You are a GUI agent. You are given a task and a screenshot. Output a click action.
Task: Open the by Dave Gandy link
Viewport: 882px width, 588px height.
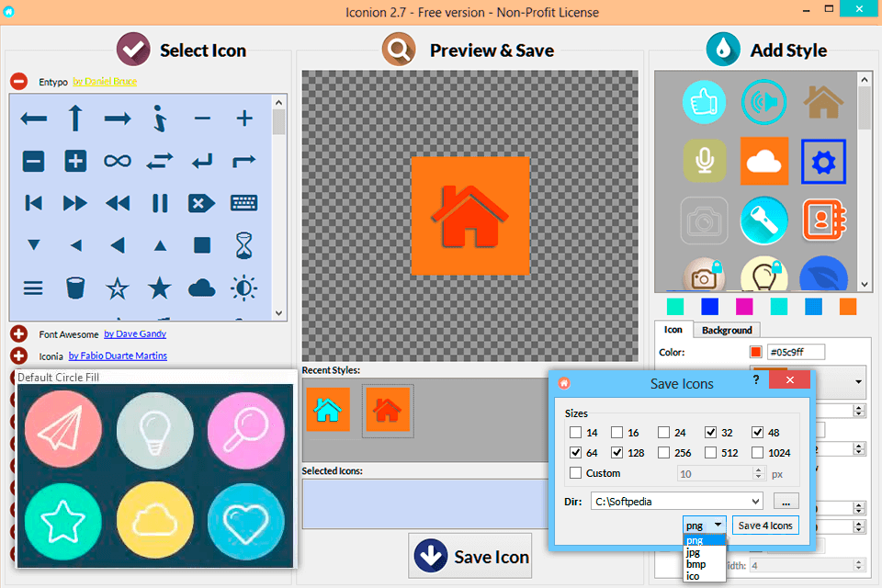(135, 334)
